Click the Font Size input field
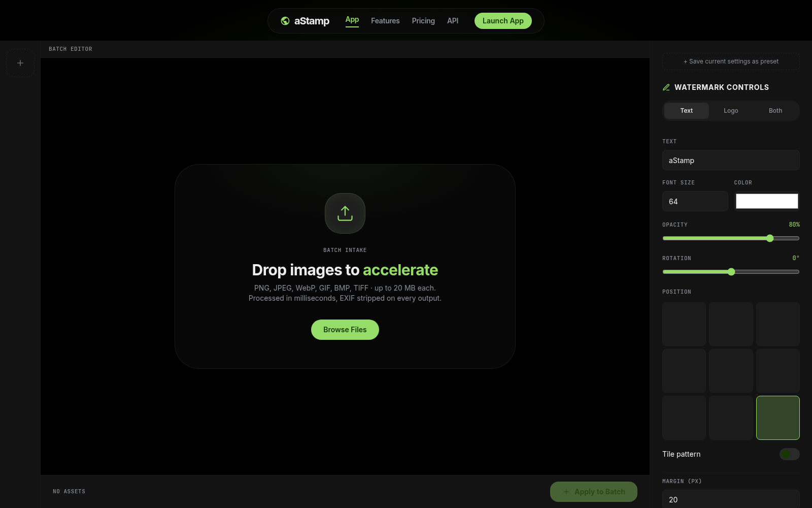Image resolution: width=812 pixels, height=508 pixels. pyautogui.click(x=695, y=201)
